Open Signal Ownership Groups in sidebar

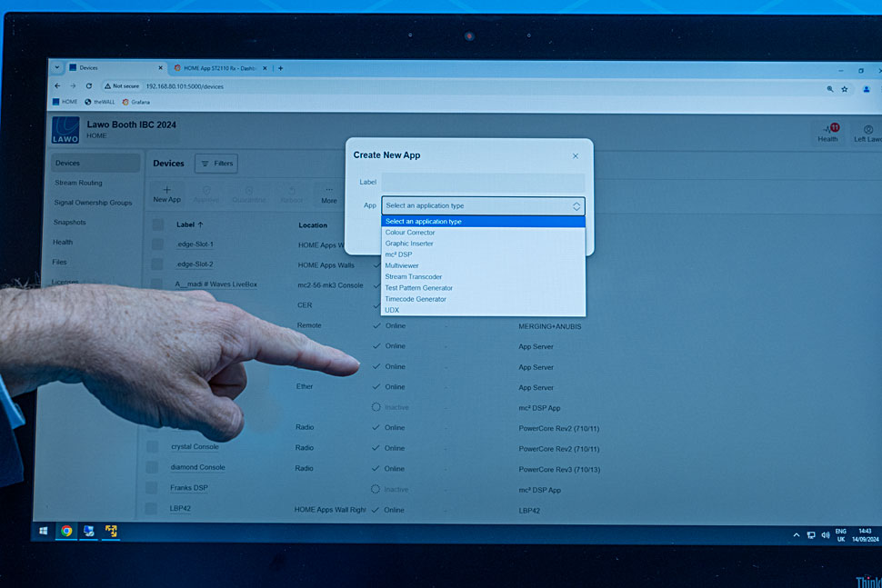[93, 203]
